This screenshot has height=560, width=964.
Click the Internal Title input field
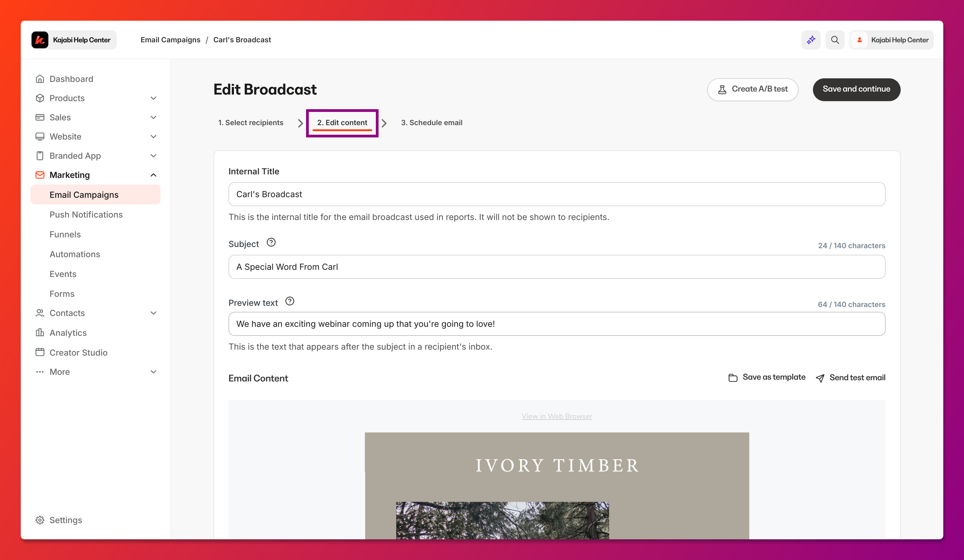pos(556,194)
